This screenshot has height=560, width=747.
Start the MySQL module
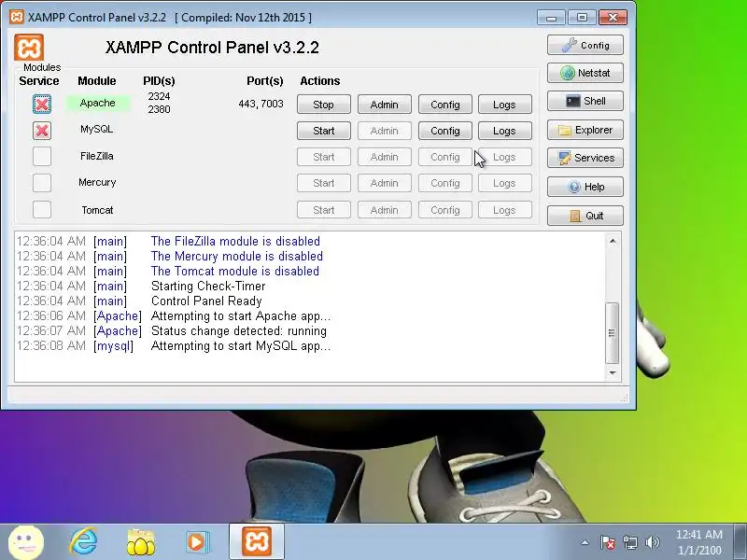tap(323, 131)
